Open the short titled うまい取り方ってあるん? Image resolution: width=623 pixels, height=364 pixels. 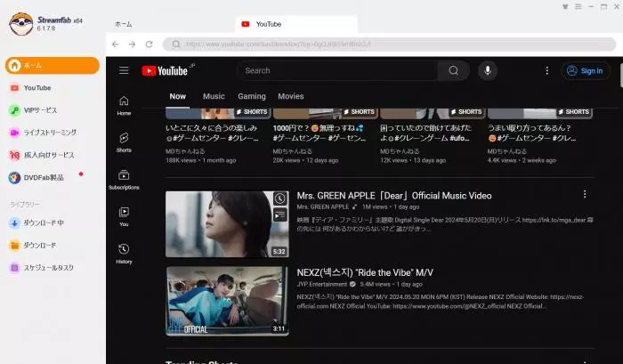[x=532, y=133]
